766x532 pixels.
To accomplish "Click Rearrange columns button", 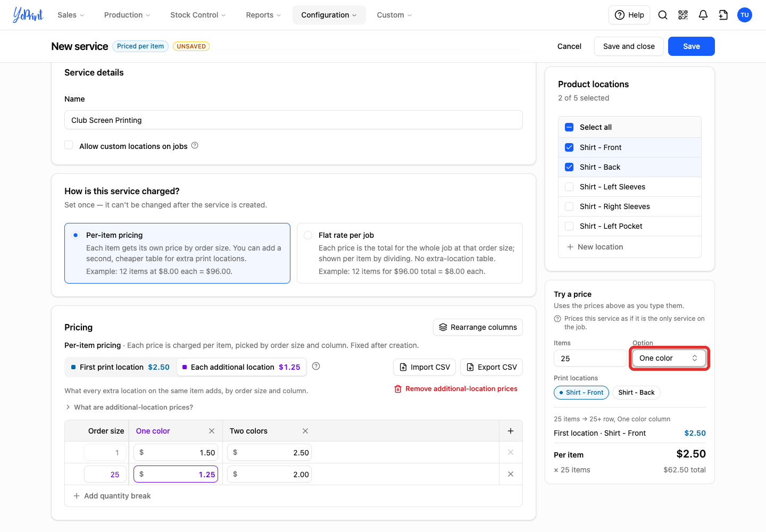I will point(478,327).
